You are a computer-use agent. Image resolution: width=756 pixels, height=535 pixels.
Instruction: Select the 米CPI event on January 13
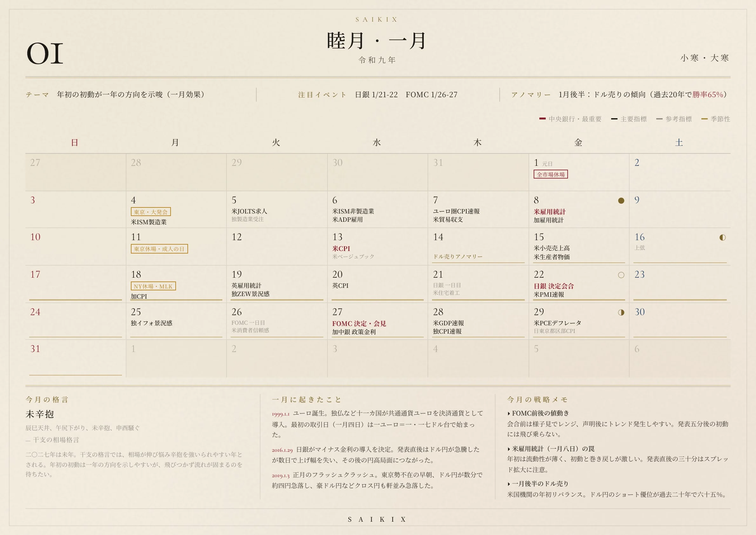pyautogui.click(x=341, y=249)
